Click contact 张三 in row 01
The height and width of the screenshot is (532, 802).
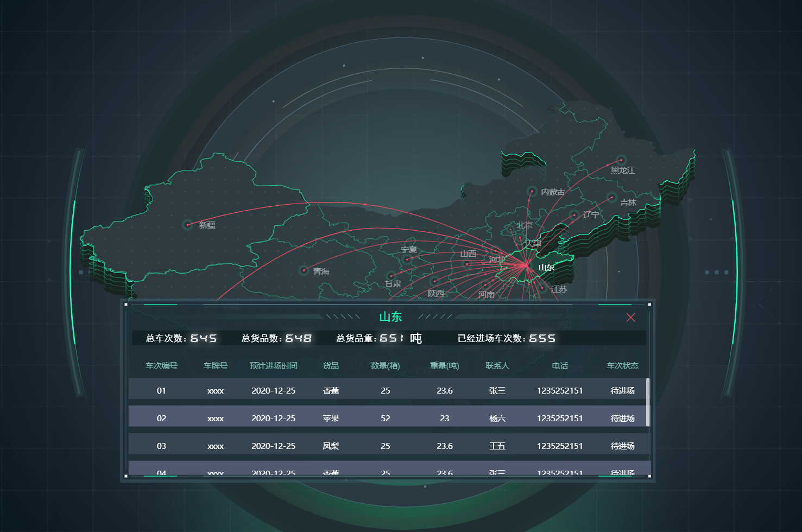(x=497, y=390)
